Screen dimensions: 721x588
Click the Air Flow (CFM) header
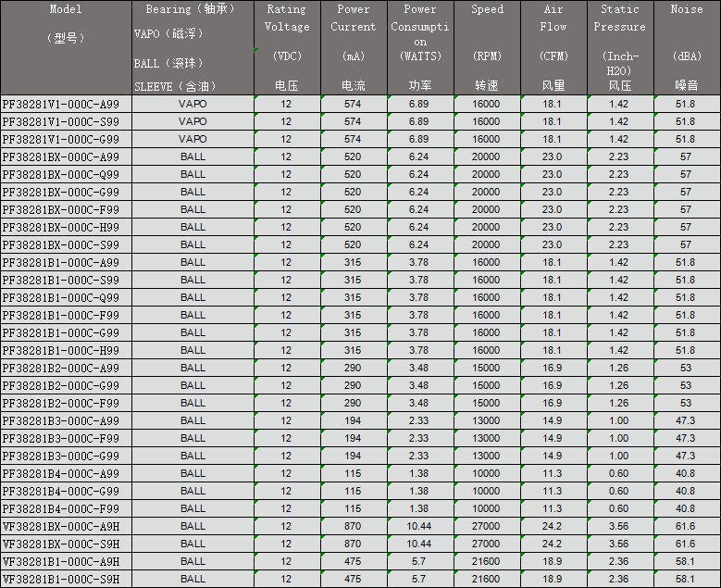[553, 46]
